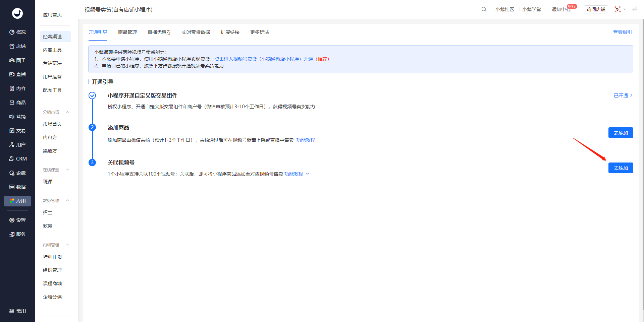Open the 店铺 shop sidebar icon
The width and height of the screenshot is (644, 322).
point(12,46)
